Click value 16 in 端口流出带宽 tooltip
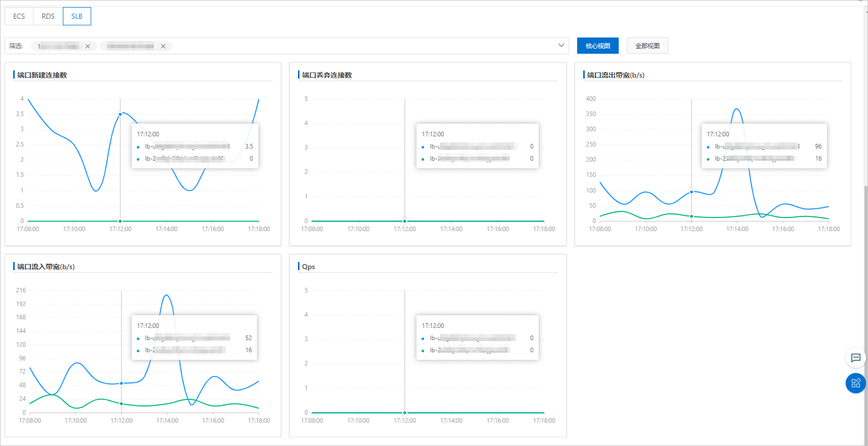 pos(818,159)
